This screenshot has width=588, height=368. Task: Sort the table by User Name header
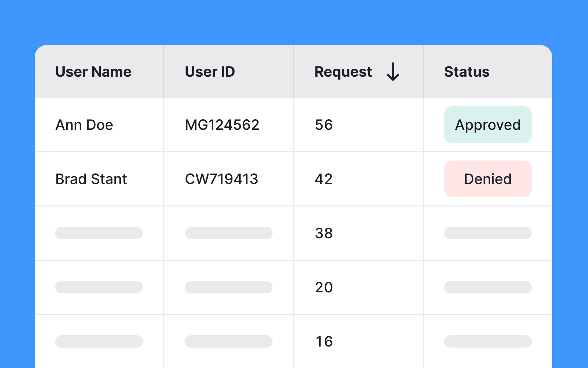[93, 72]
